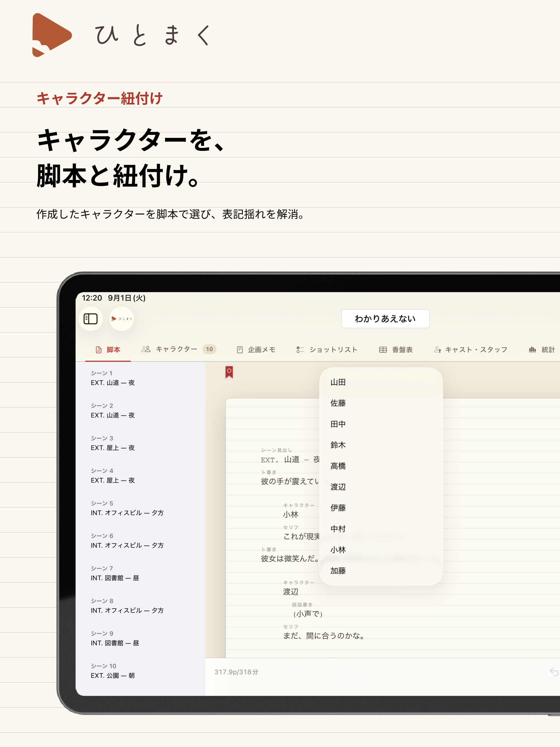The height and width of the screenshot is (747, 560).
Task: Open the ひとまく logo button
Action: point(122,319)
